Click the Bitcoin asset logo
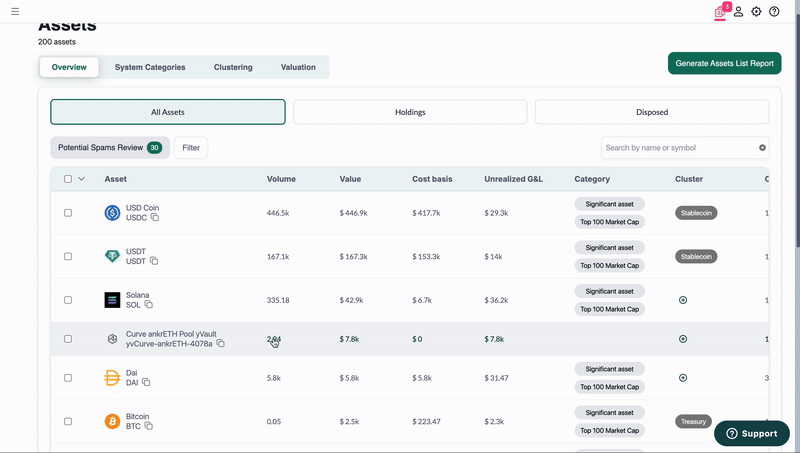Image resolution: width=800 pixels, height=453 pixels. [112, 421]
